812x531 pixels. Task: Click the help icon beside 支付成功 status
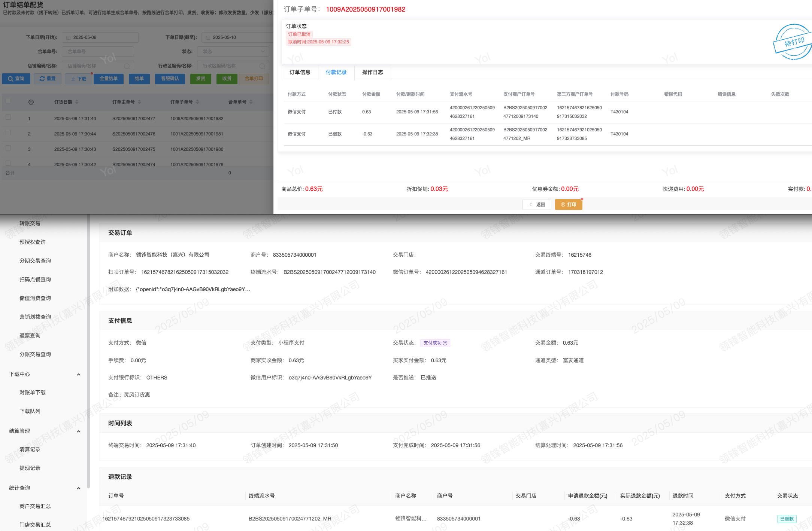coord(445,343)
